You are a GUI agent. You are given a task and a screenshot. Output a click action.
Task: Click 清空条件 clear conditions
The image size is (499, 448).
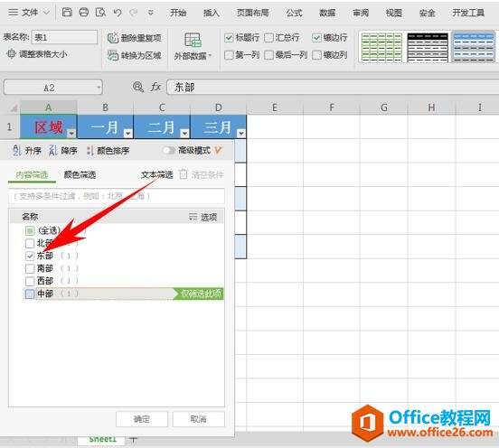pyautogui.click(x=201, y=175)
